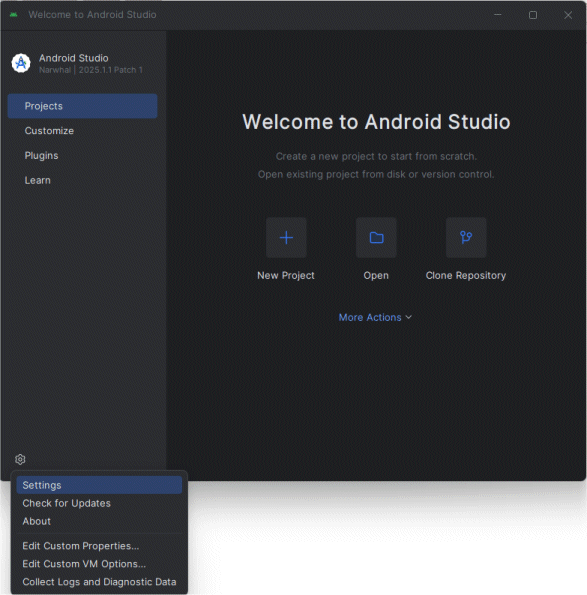Click the New Project label
The height and width of the screenshot is (595, 587).
point(286,275)
